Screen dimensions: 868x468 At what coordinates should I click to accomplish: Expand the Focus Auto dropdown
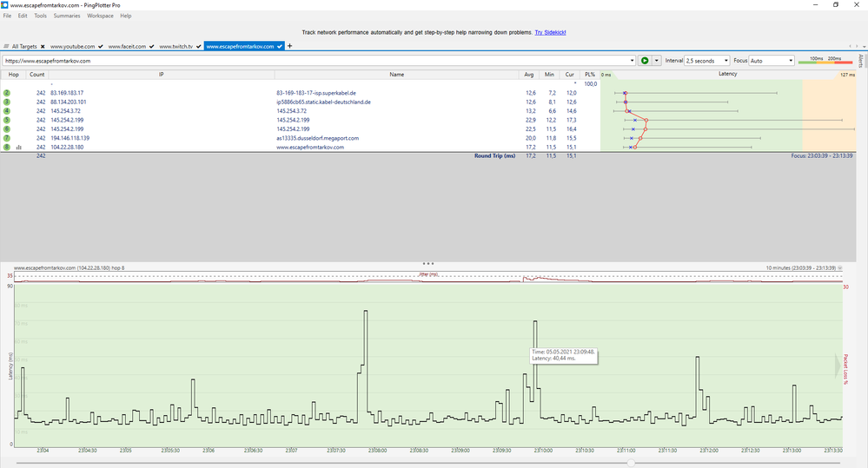772,61
